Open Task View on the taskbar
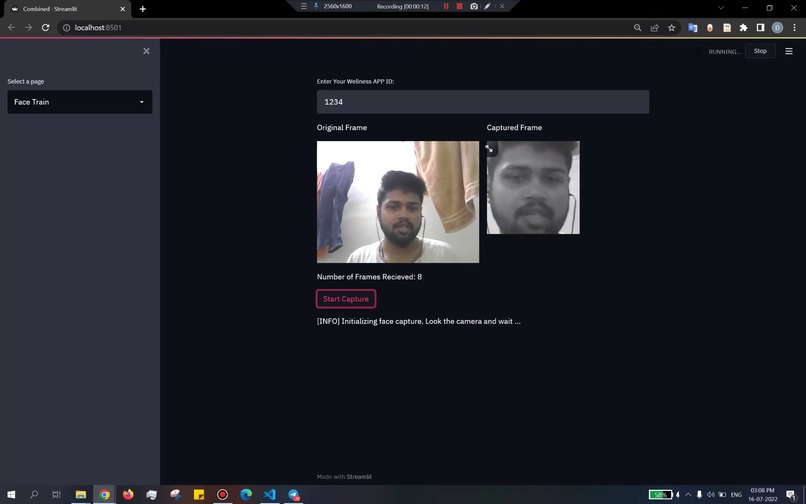 coord(57,495)
